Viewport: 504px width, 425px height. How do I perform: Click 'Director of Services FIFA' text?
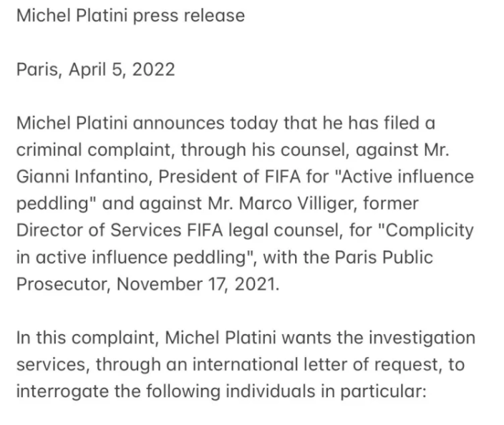[x=120, y=230]
